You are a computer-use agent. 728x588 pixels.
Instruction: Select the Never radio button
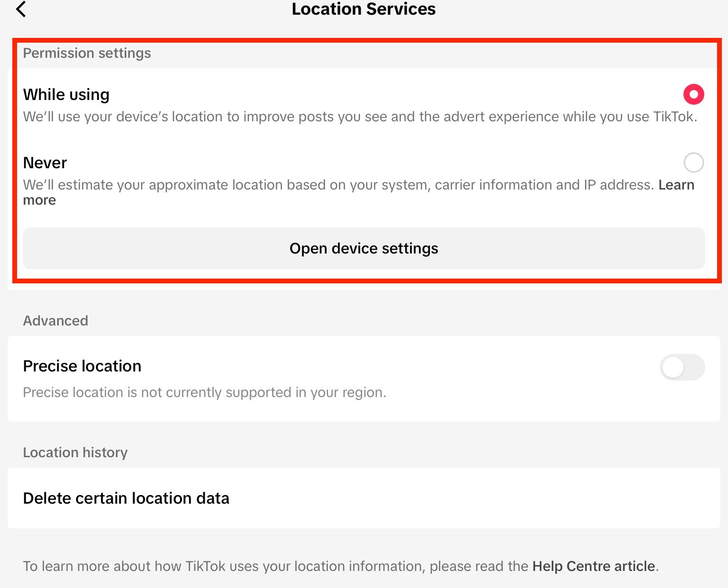pos(693,163)
